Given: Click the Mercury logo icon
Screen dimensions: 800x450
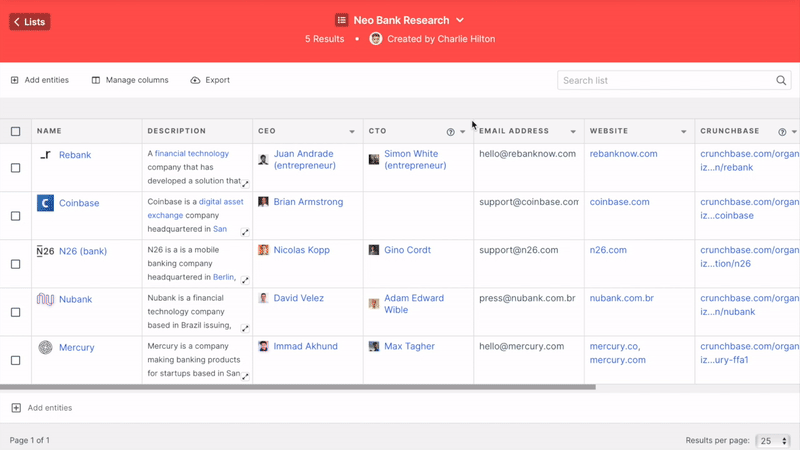Looking at the screenshot, I should click(45, 347).
